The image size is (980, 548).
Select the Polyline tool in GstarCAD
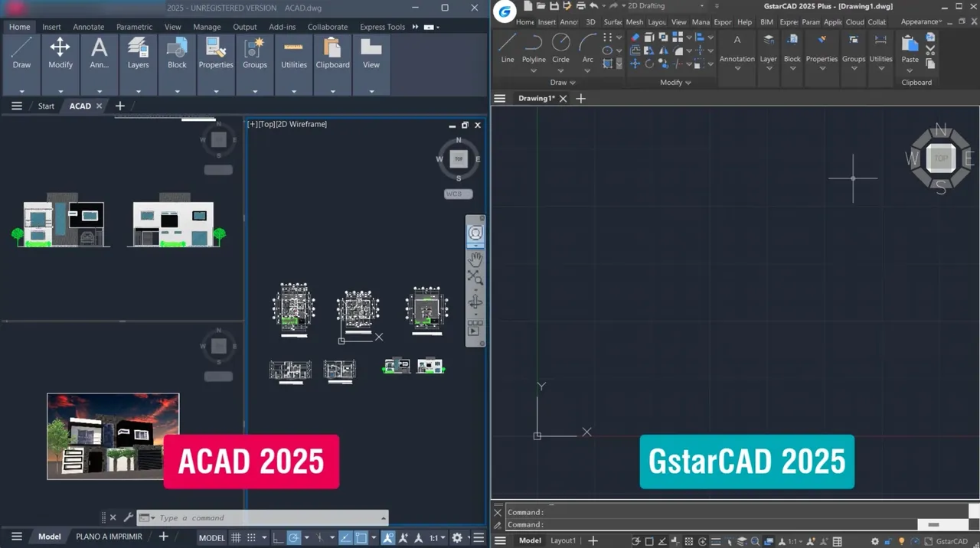[x=534, y=47]
